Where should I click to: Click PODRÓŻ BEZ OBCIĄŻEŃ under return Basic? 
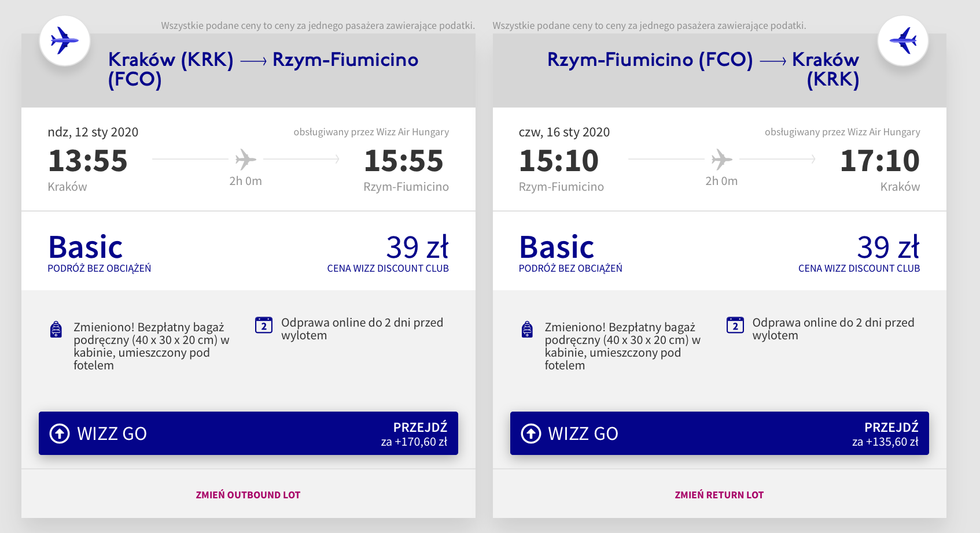tap(570, 268)
